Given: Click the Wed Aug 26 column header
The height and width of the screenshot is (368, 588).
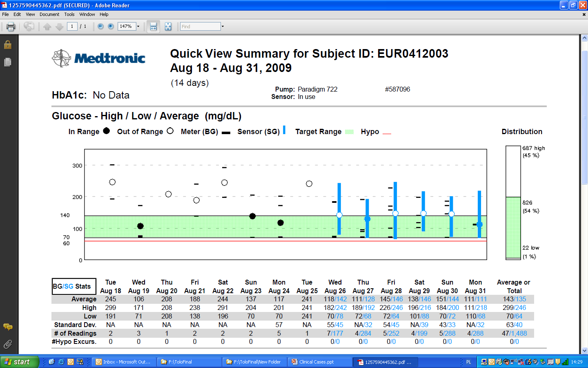Looking at the screenshot, I should (x=335, y=287).
